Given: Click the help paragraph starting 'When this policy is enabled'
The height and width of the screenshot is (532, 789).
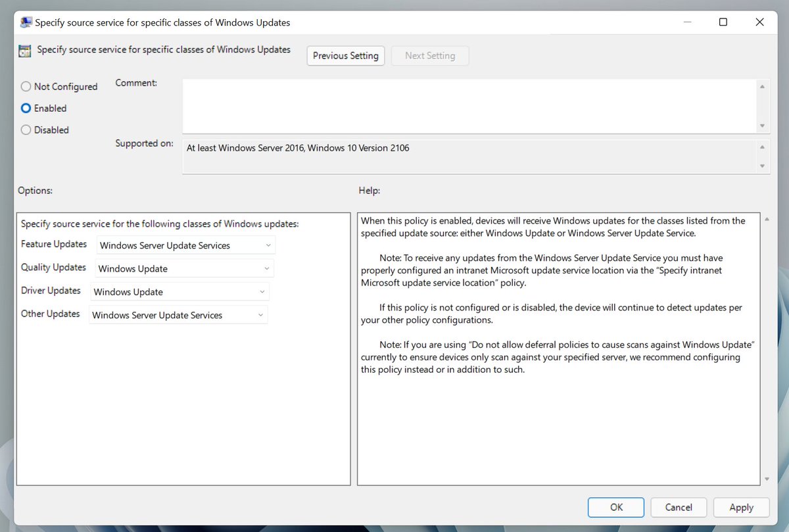Looking at the screenshot, I should (553, 227).
